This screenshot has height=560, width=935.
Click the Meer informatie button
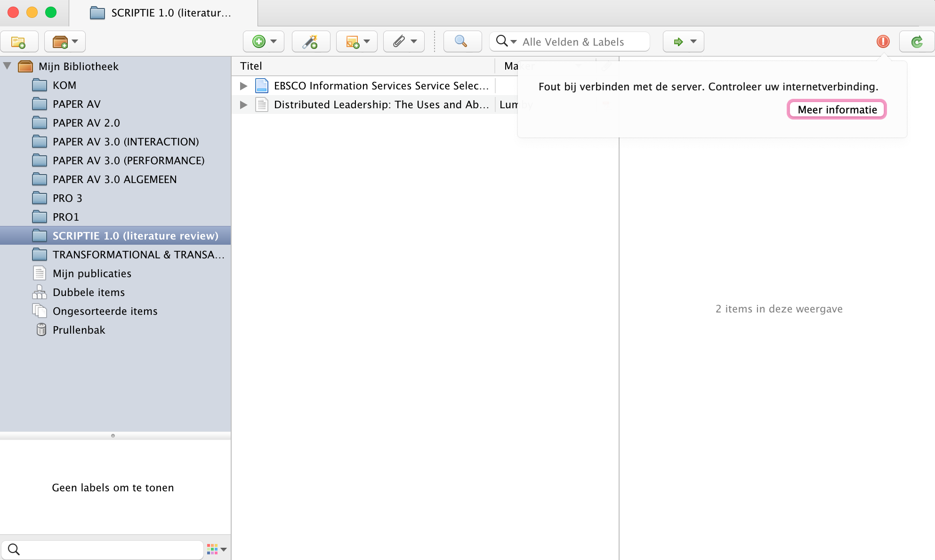(x=837, y=110)
